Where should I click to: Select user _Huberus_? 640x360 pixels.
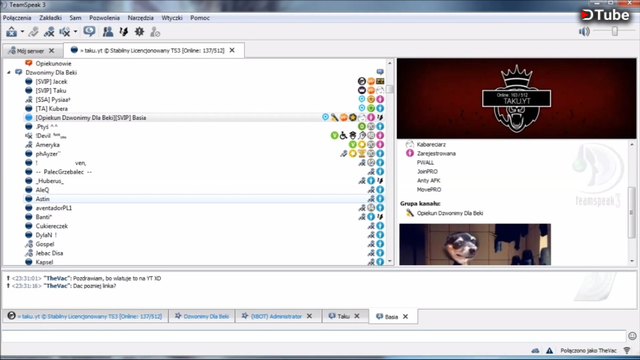coord(49,181)
